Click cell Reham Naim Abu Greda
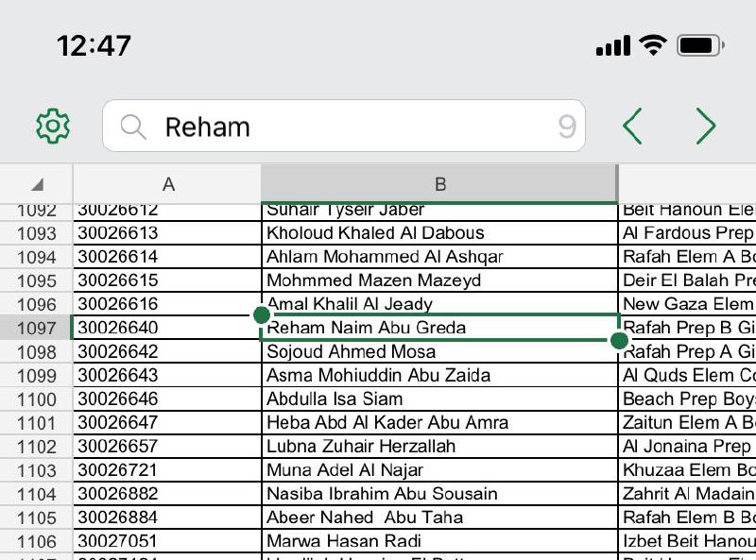This screenshot has height=560, width=756. 439,328
